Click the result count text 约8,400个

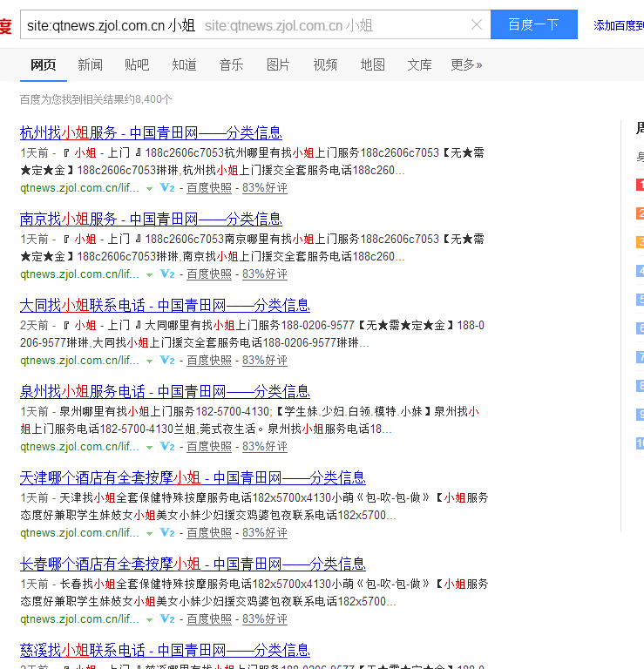click(x=147, y=99)
